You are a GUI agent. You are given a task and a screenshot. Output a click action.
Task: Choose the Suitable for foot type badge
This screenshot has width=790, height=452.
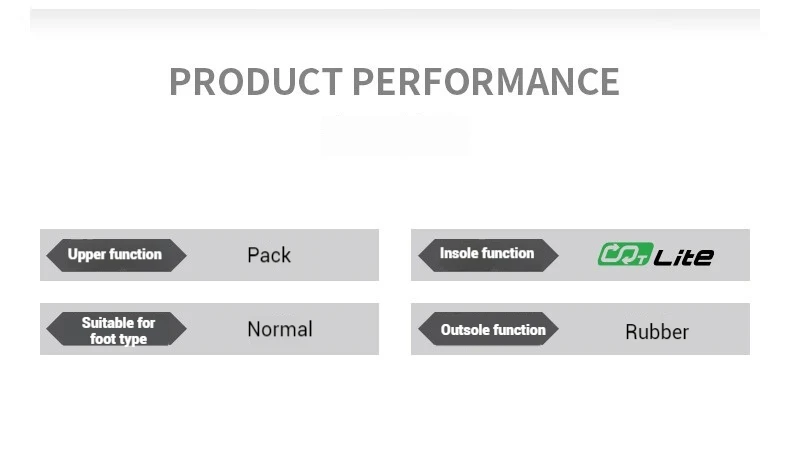(116, 329)
